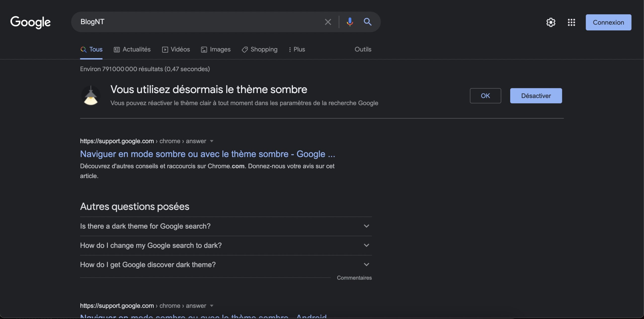
Task: Click the dark theme lamp icon
Action: [91, 96]
